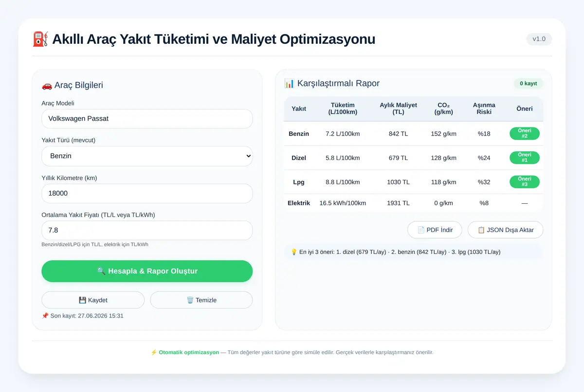Screen dimensions: 584x392
Task: Click the 8.8 L/100km cell
Action: point(343,182)
